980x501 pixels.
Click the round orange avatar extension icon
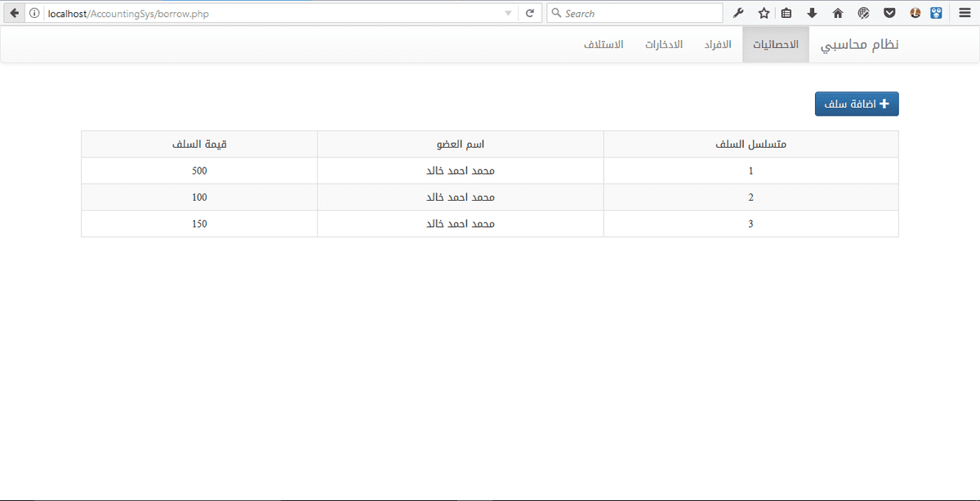[x=915, y=13]
